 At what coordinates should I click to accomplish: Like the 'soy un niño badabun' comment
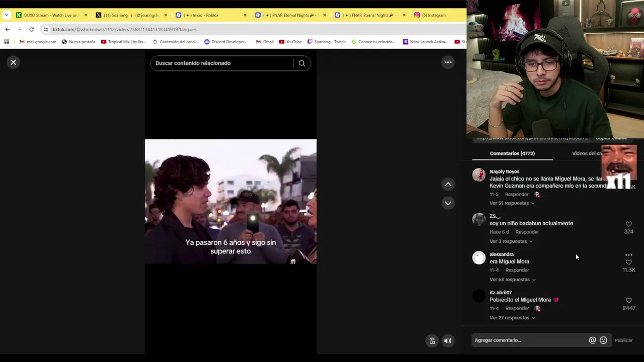pyautogui.click(x=629, y=224)
